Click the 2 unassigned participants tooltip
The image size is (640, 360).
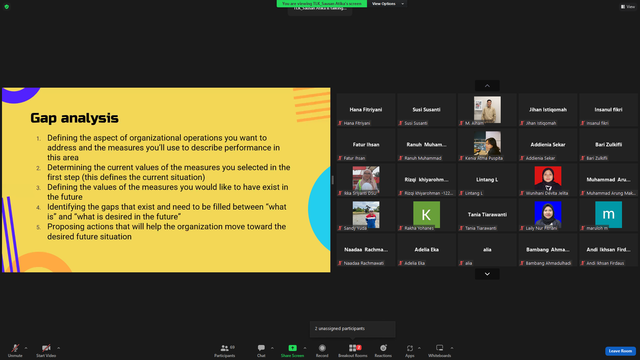pos(353,329)
